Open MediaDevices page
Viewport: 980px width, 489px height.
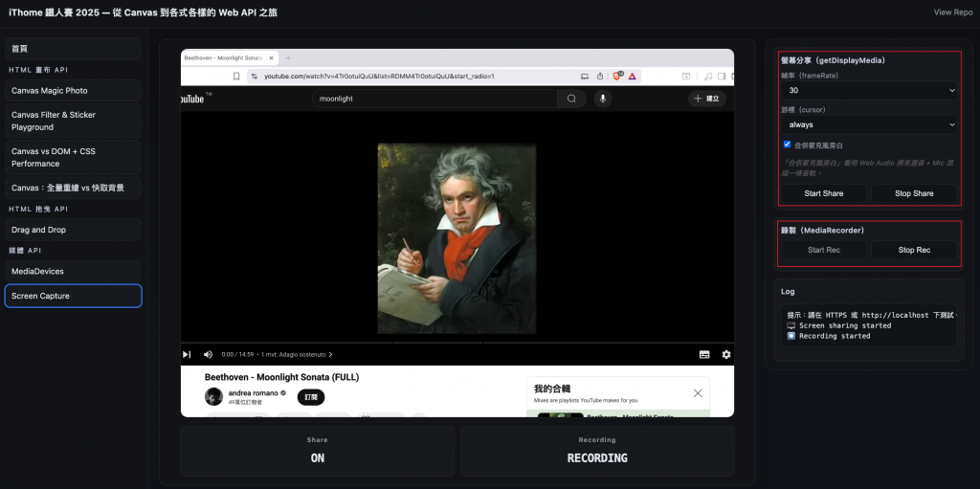73,272
